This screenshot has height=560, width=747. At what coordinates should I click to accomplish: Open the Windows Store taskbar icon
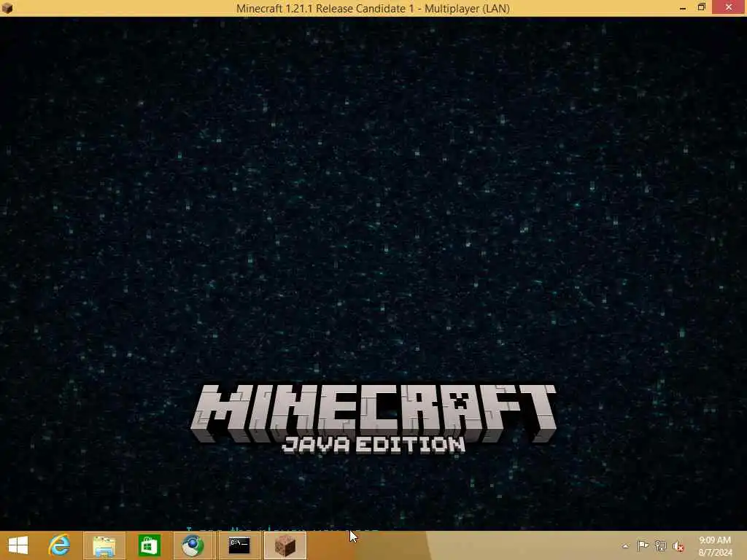point(149,545)
